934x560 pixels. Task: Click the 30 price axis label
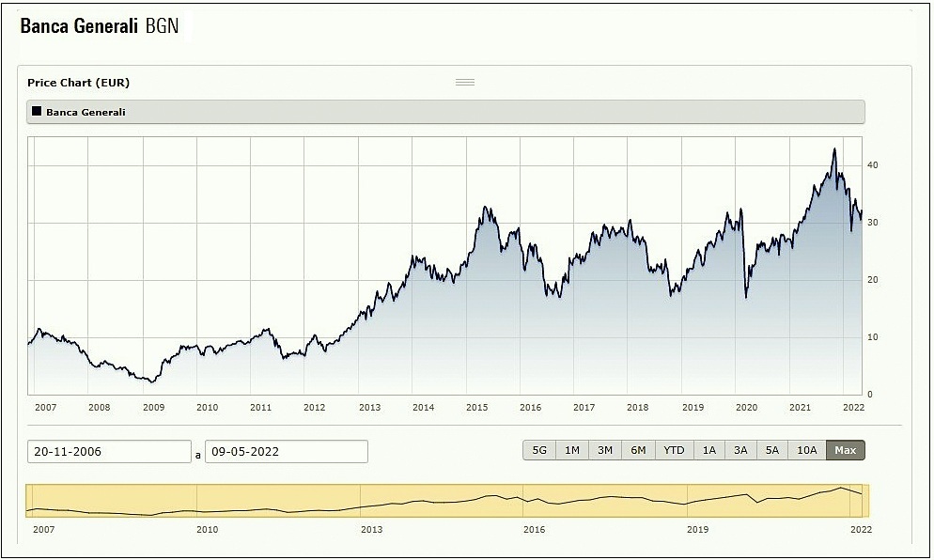coord(873,222)
